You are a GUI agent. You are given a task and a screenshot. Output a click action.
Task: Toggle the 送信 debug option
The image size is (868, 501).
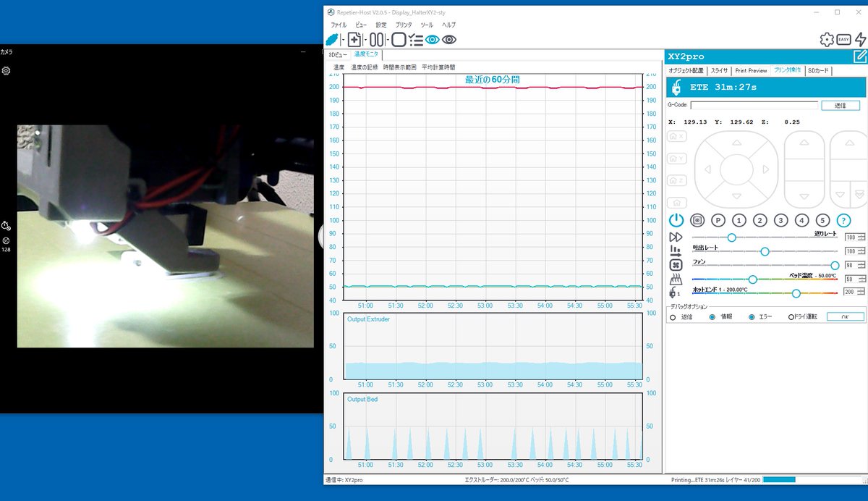[x=673, y=317]
